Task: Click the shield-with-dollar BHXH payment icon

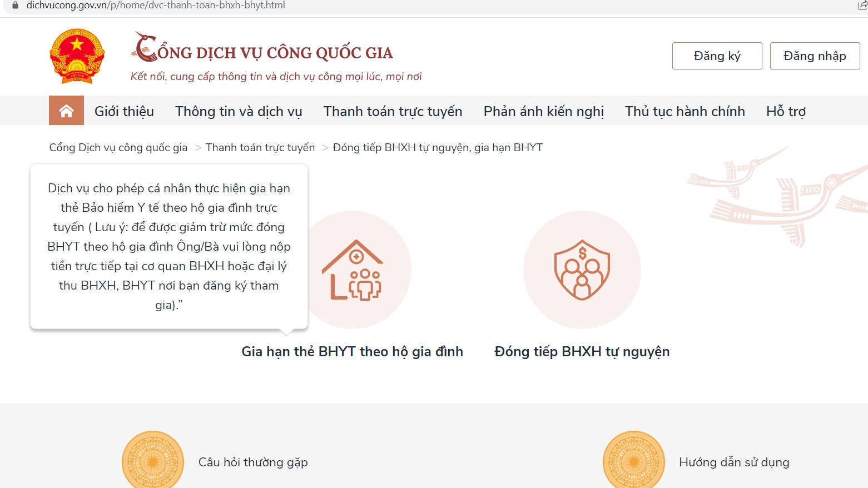Action: click(582, 271)
